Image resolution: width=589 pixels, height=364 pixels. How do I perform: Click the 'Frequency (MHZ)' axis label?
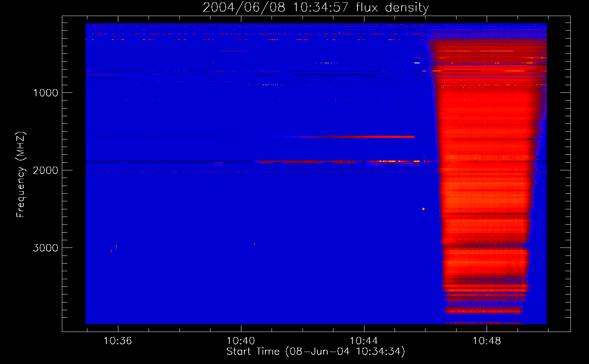[x=20, y=175]
